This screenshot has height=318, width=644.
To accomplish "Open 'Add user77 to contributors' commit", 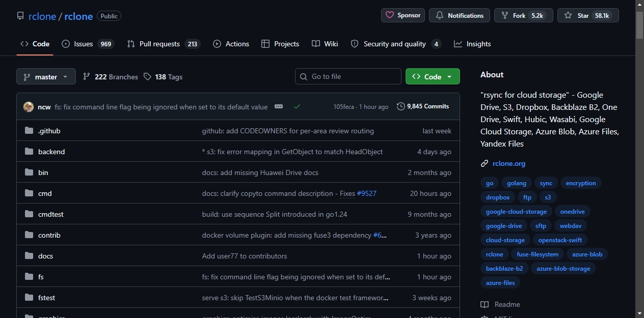I will point(245,256).
